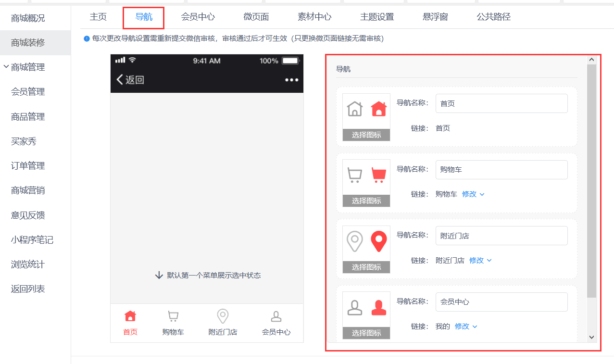Switch to the 主页 tab
Image resolution: width=614 pixels, height=364 pixels.
98,17
